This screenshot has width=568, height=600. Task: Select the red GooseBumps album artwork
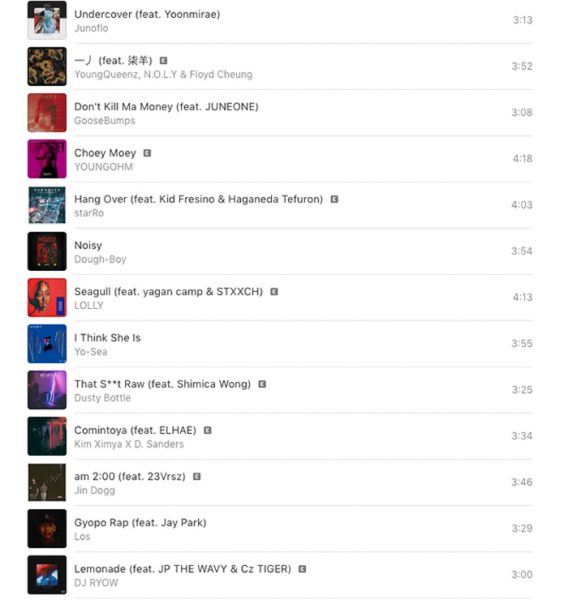pyautogui.click(x=47, y=112)
